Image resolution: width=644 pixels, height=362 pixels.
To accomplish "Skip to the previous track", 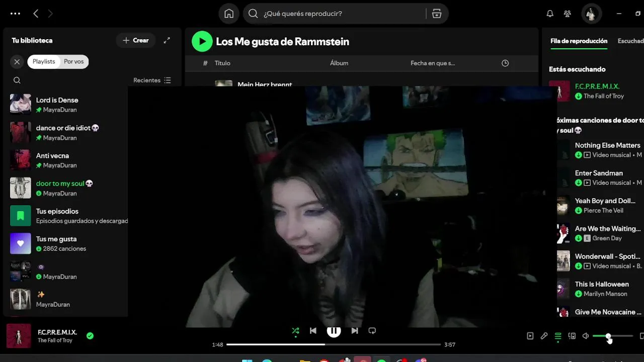I will coord(313,331).
